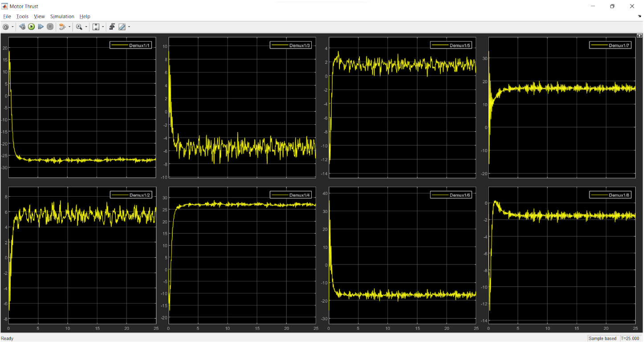This screenshot has height=342, width=644.
Task: Open the View menu
Action: click(x=40, y=16)
